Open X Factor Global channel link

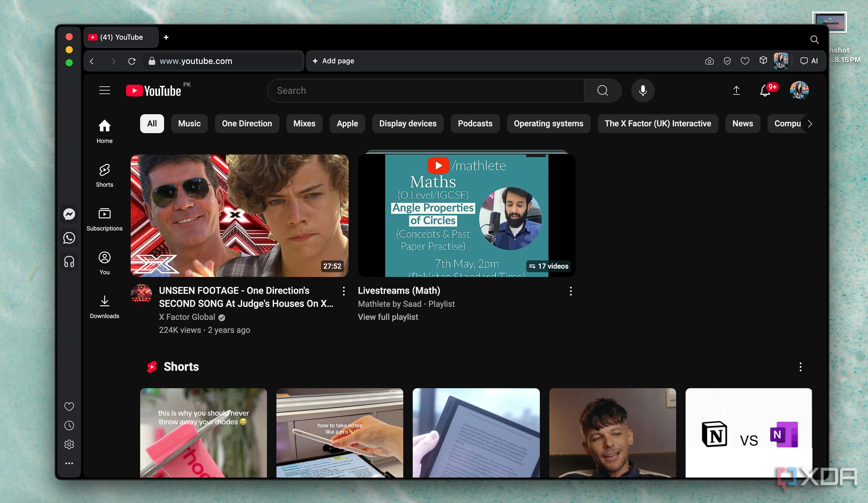[187, 317]
